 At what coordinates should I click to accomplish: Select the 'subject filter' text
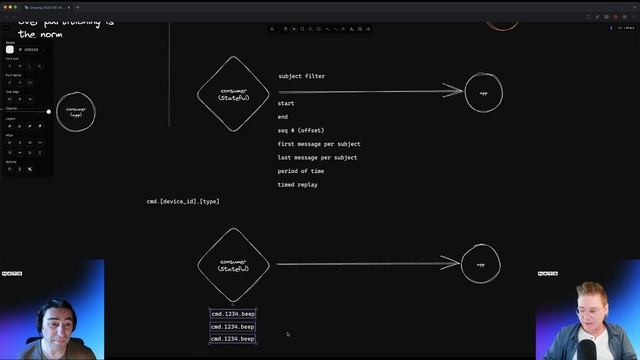302,76
